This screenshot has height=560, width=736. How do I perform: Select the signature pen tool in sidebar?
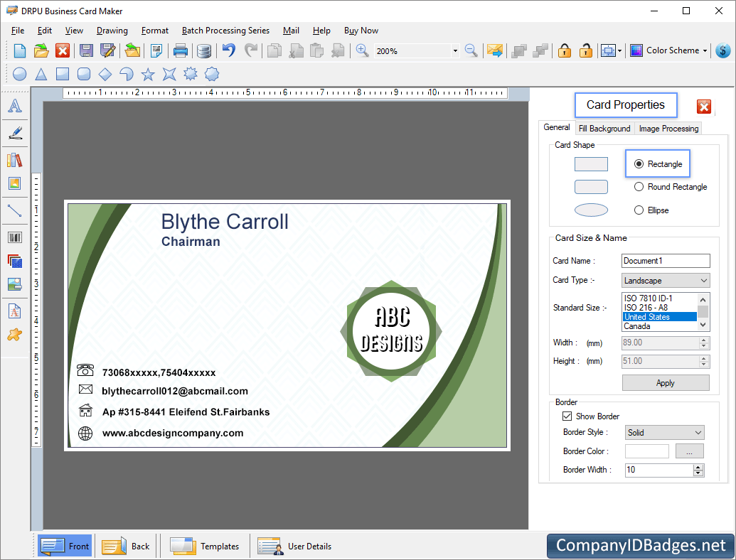(x=14, y=133)
